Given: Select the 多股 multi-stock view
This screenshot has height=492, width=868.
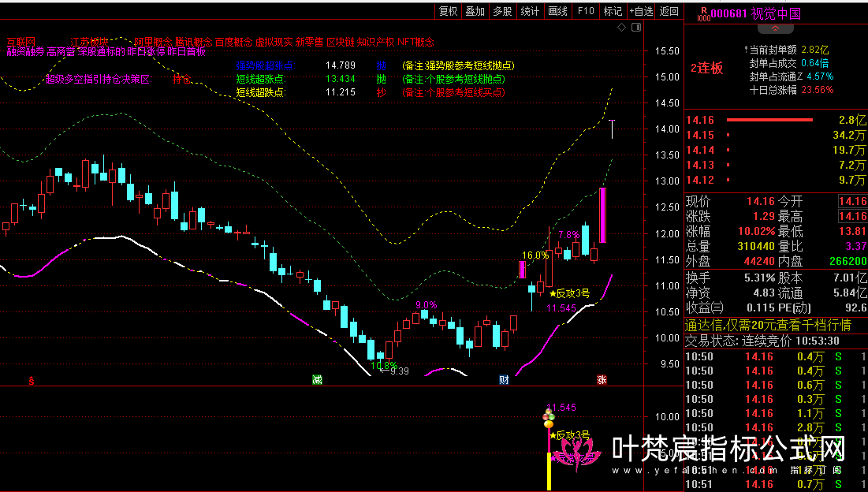Looking at the screenshot, I should pyautogui.click(x=502, y=11).
